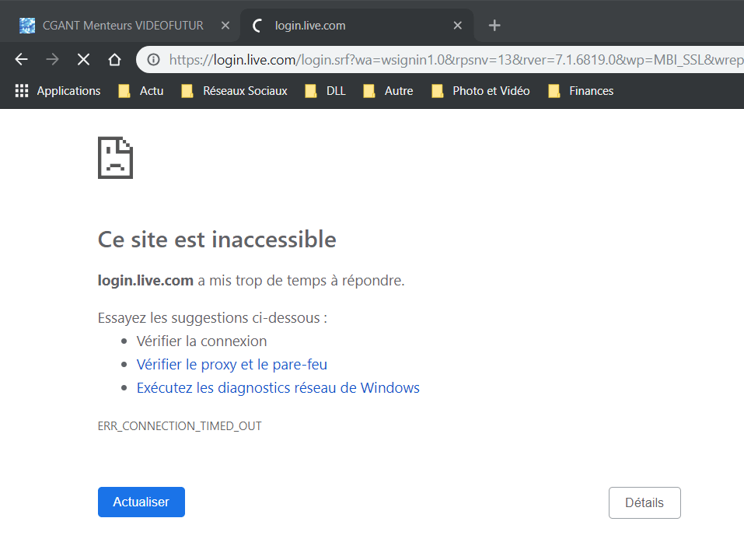Image resolution: width=744 pixels, height=560 pixels.
Task: Open a new tab with plus button
Action: click(x=494, y=25)
